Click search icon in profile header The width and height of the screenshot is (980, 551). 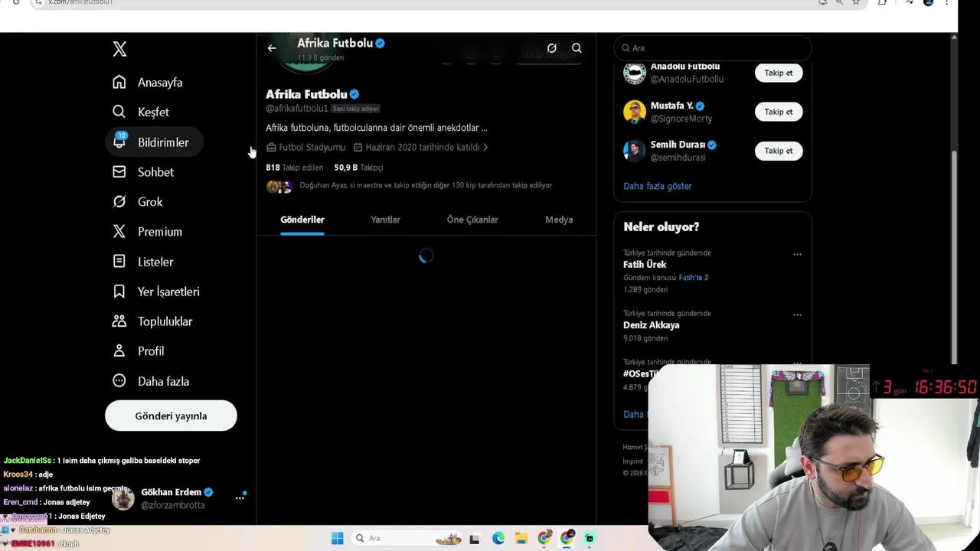tap(577, 48)
